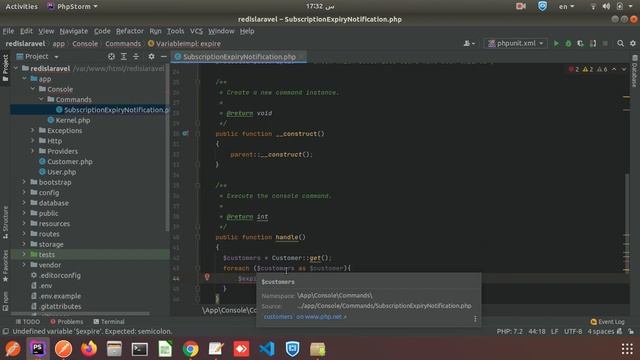Toggle the Structure tool window stripe button

pyautogui.click(x=5, y=222)
